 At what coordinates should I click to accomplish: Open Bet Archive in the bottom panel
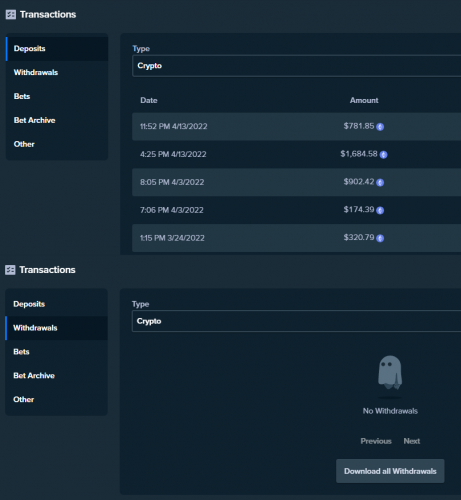pyautogui.click(x=57, y=376)
